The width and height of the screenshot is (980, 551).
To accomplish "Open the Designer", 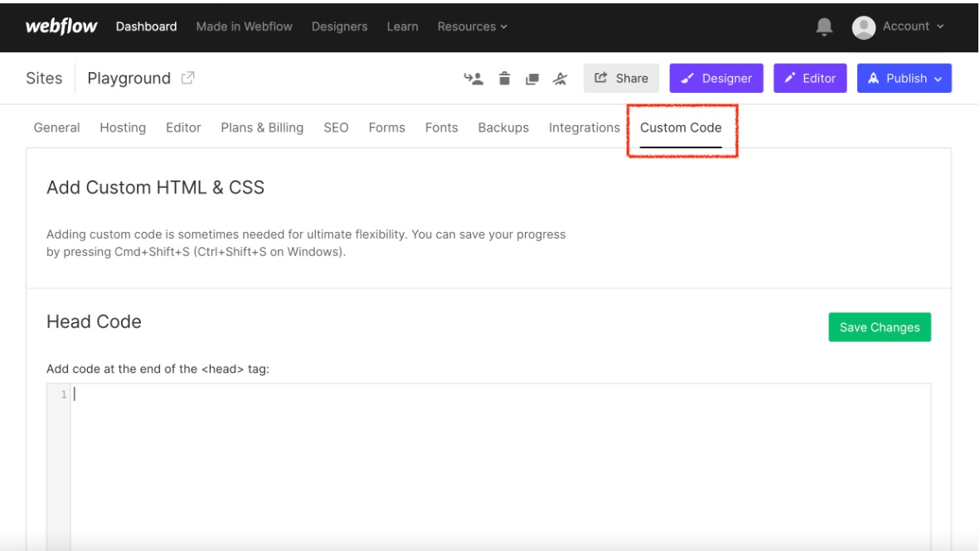I will tap(716, 79).
